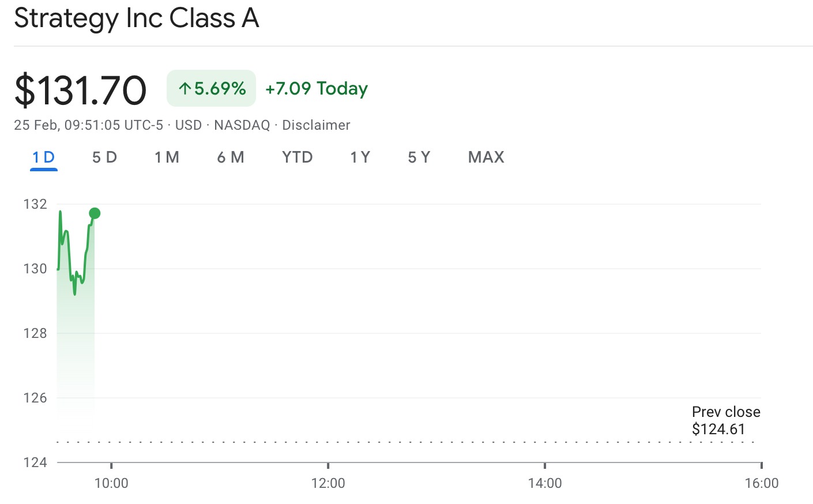Click the 10:00 time axis label
Screen dimensions: 813x504
tap(111, 483)
